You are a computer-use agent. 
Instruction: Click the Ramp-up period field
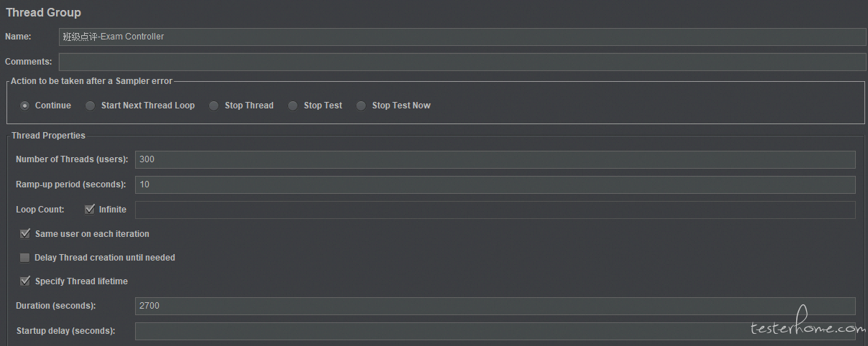495,184
